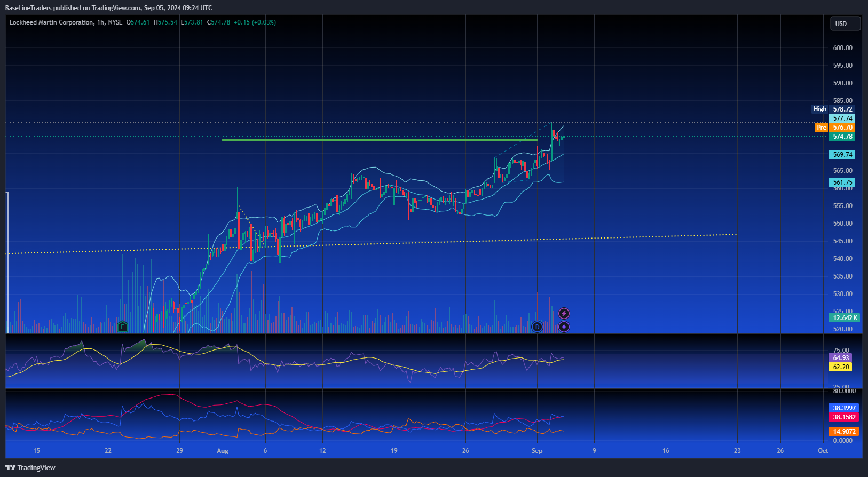Image resolution: width=868 pixels, height=477 pixels.
Task: Click the 19 date label on the time axis
Action: pyautogui.click(x=394, y=451)
